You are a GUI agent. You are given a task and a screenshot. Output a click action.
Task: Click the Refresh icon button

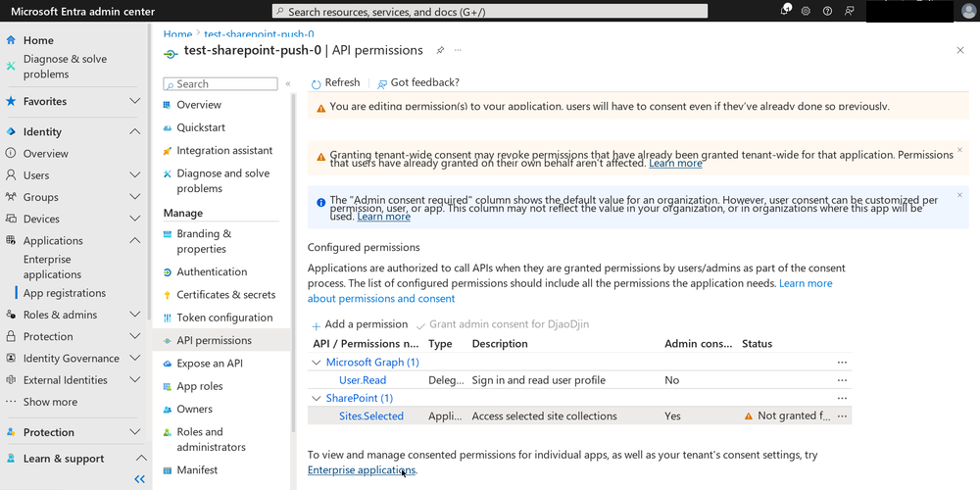[317, 83]
